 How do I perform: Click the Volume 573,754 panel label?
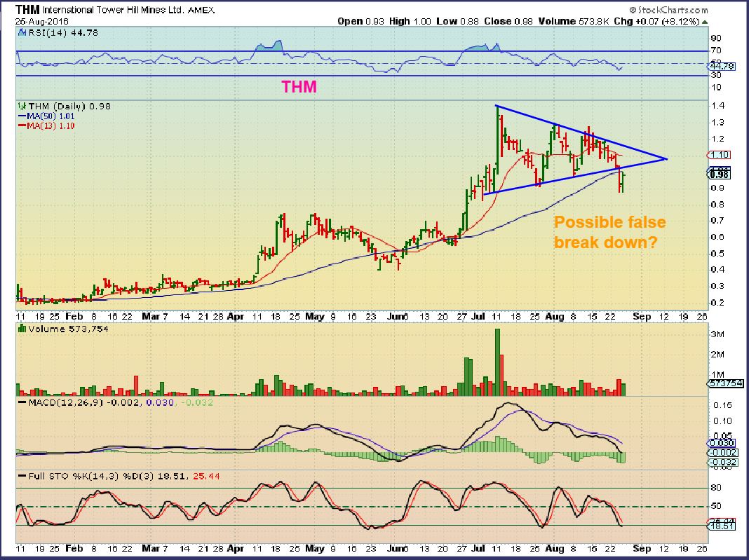[x=68, y=329]
